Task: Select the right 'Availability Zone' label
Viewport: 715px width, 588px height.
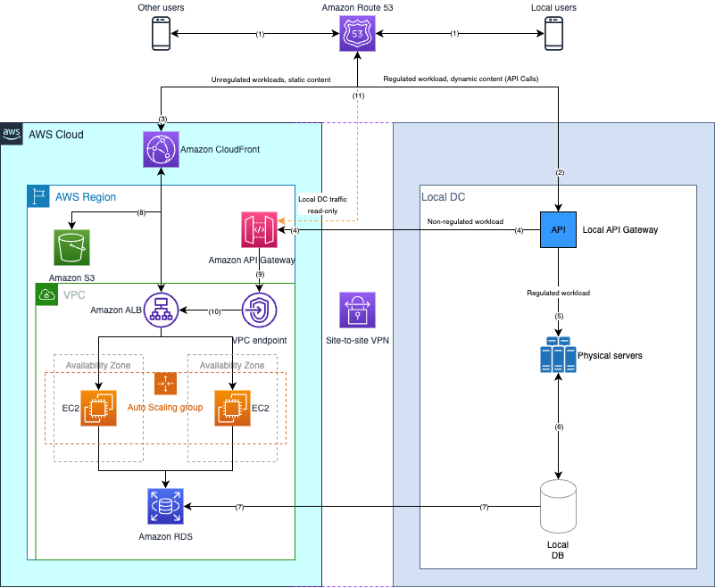Action: pos(232,365)
